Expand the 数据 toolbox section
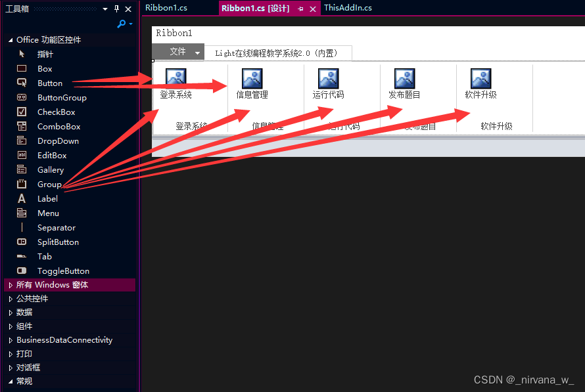 (x=11, y=313)
